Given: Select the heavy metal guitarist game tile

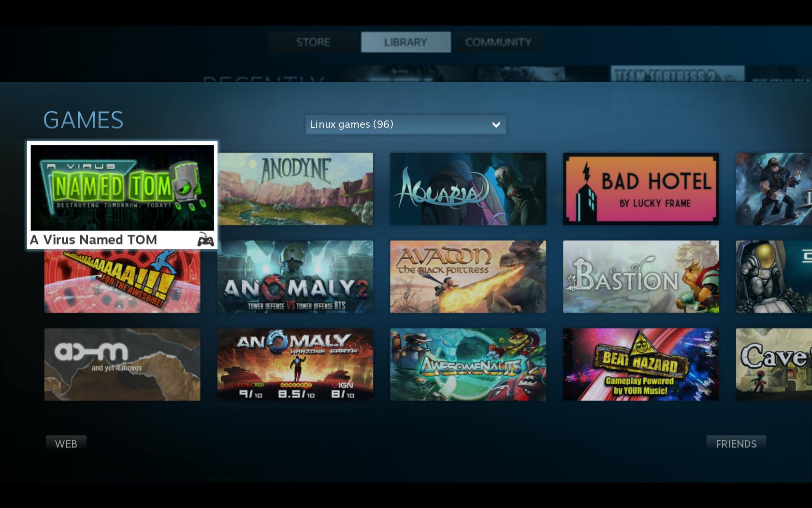Looking at the screenshot, I should click(x=774, y=189).
